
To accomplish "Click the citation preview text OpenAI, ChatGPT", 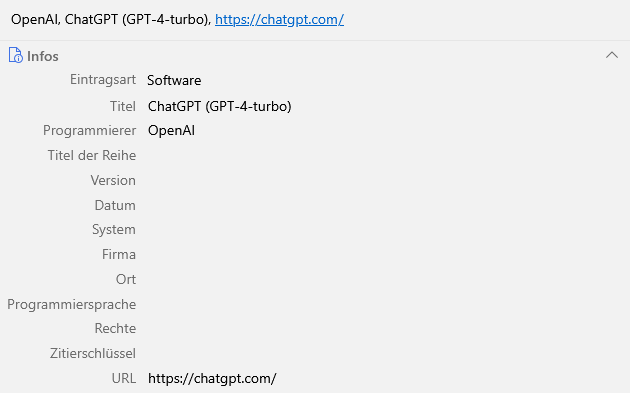I will click(x=111, y=19).
